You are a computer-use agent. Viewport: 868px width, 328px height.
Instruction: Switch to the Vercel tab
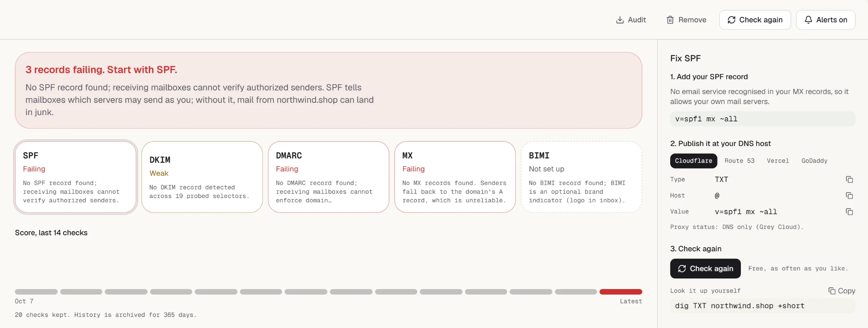click(778, 161)
